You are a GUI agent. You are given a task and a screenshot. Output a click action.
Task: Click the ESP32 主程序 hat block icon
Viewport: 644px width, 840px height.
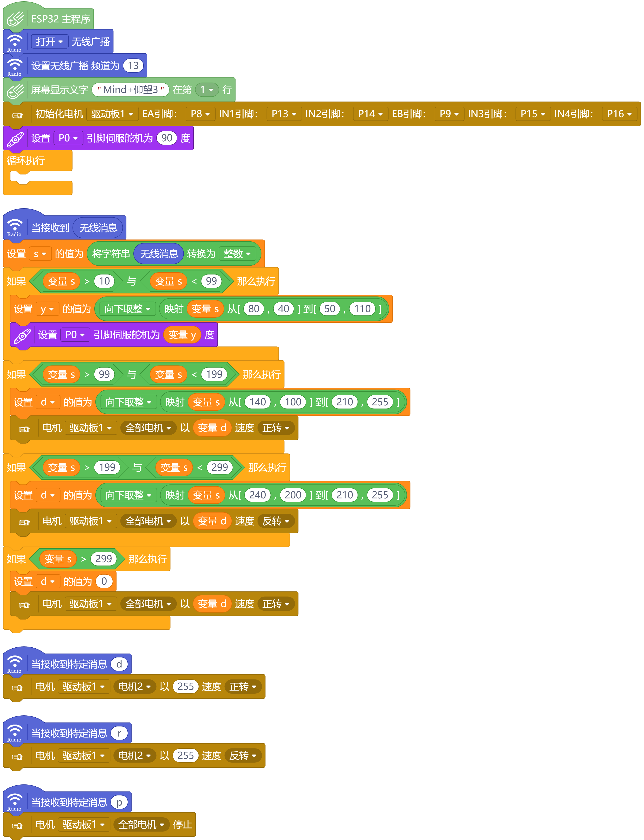pos(16,19)
